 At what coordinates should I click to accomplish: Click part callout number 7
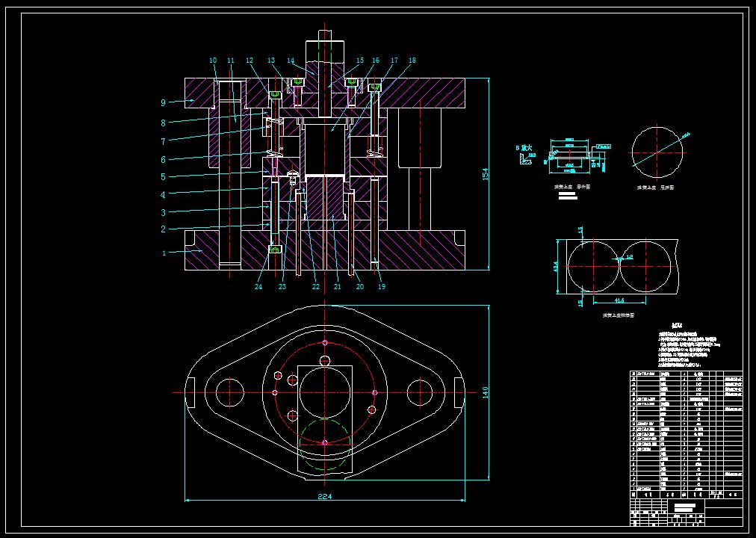(163, 142)
